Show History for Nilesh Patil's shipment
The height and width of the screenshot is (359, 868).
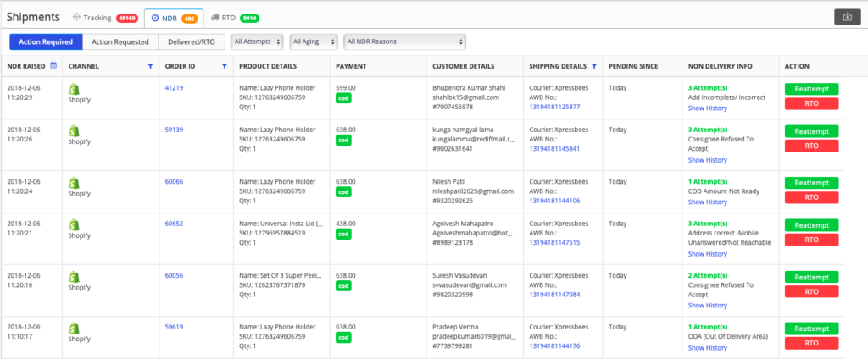(708, 202)
